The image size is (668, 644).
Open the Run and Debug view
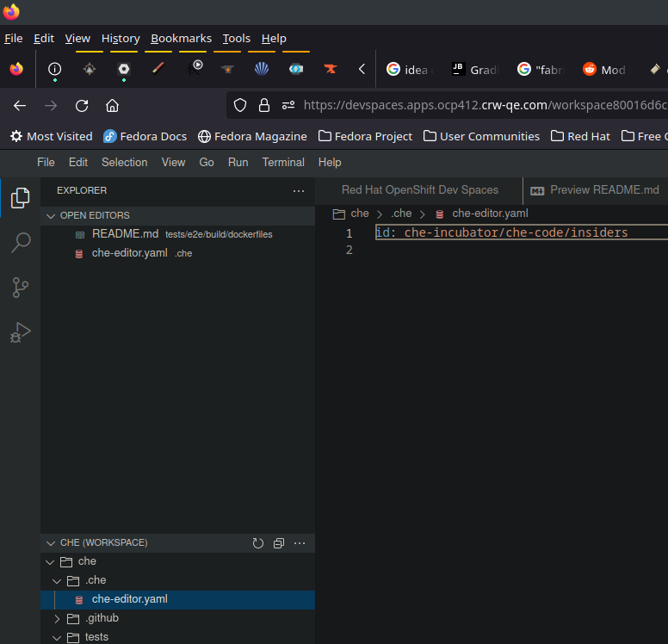(x=20, y=332)
